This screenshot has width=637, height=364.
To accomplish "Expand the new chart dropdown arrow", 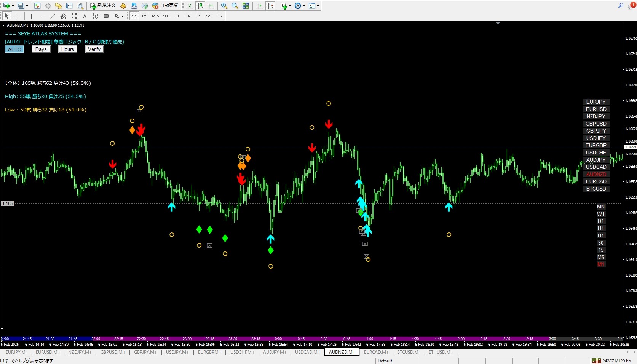I will pos(13,6).
